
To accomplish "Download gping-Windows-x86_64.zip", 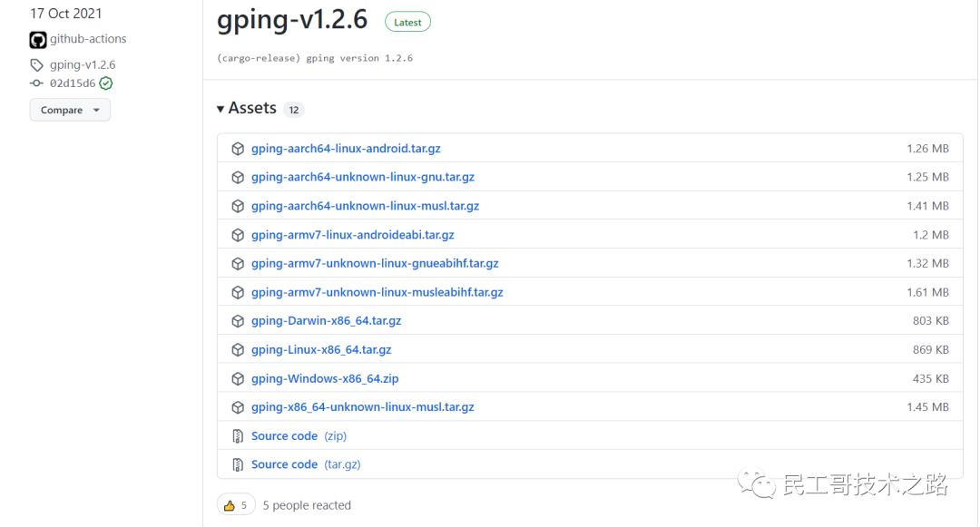I will [325, 378].
